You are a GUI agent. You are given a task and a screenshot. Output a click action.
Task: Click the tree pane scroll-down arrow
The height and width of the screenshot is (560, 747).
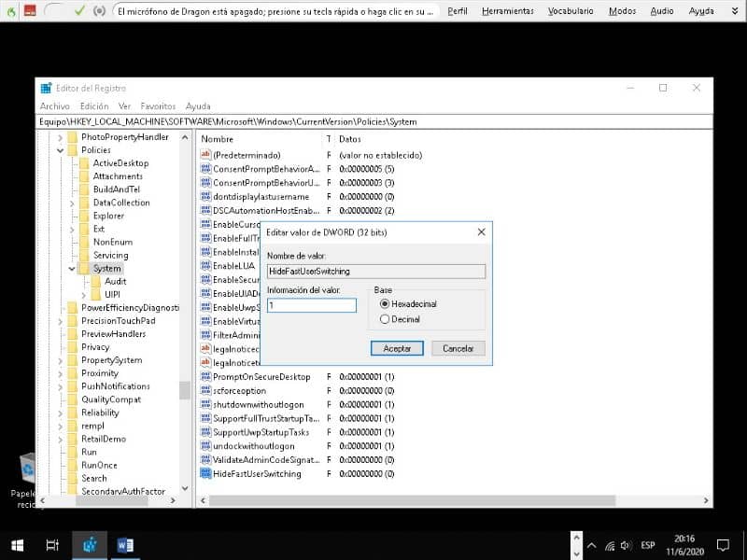tap(185, 488)
